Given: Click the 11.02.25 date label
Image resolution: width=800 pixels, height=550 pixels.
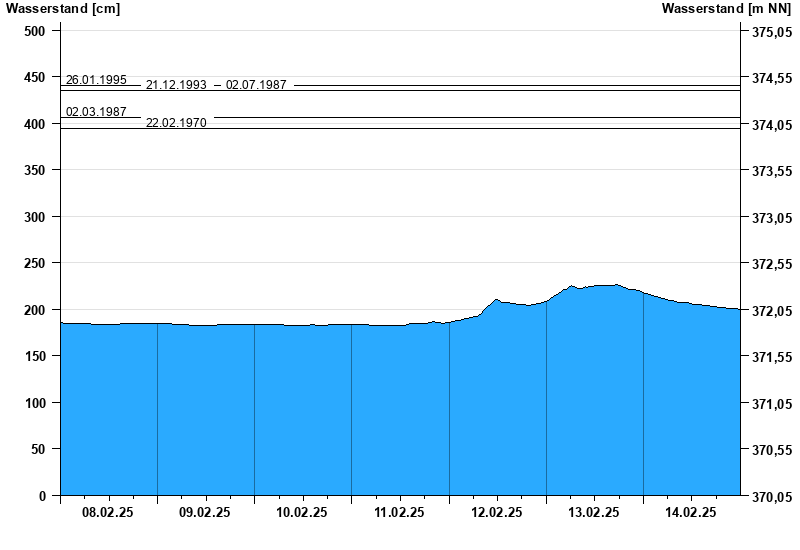Looking at the screenshot, I should coord(399,512).
